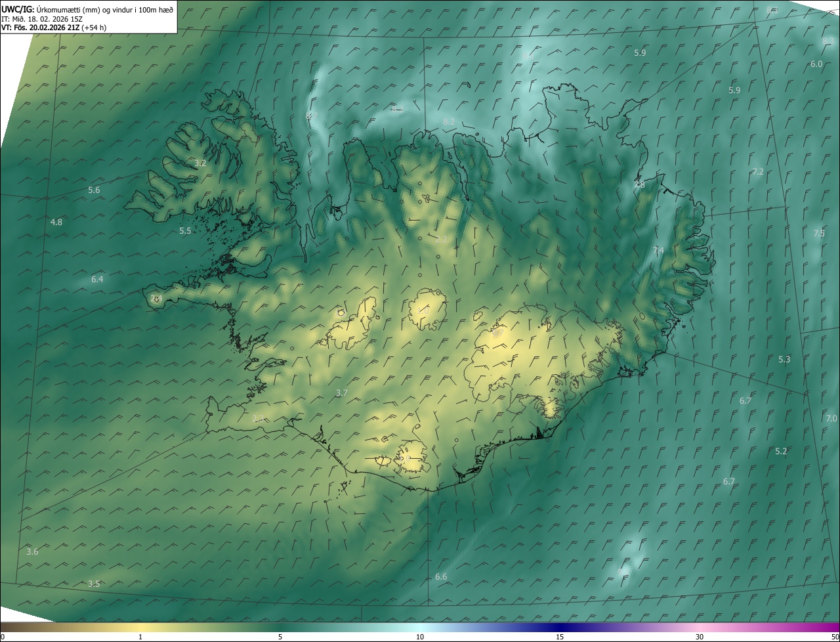Click the 5.6 value label
The width and height of the screenshot is (840, 642).
[x=94, y=190]
